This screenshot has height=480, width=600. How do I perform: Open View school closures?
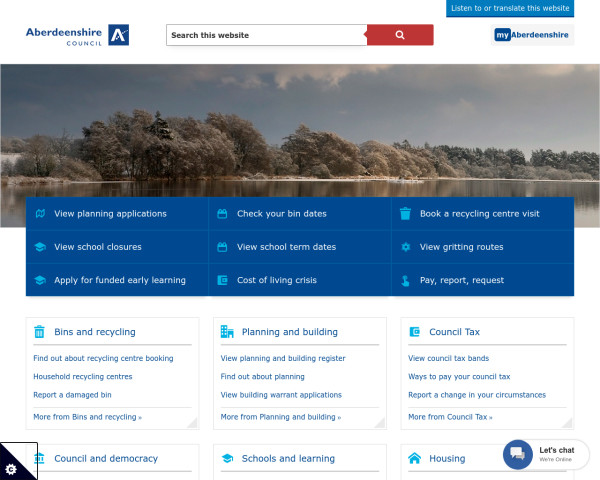tap(98, 247)
